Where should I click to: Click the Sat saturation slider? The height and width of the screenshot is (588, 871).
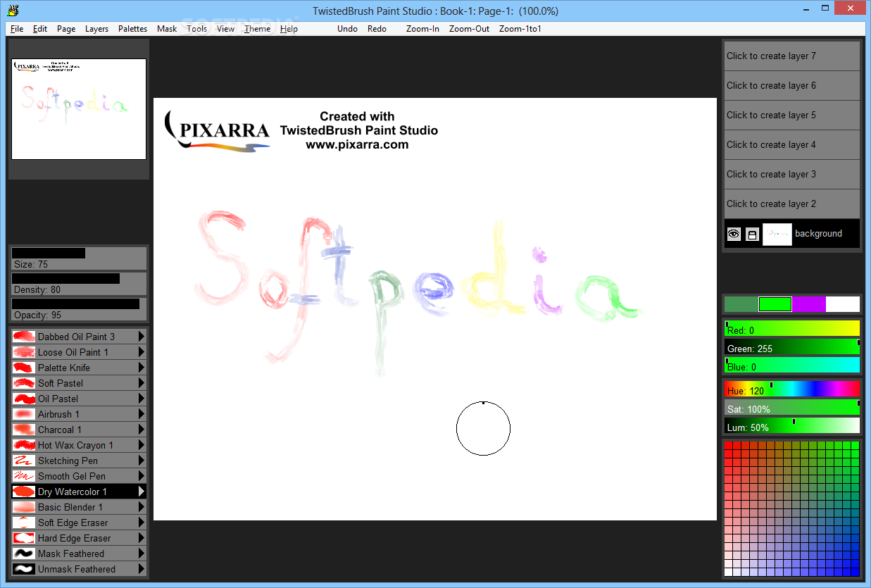pyautogui.click(x=792, y=407)
